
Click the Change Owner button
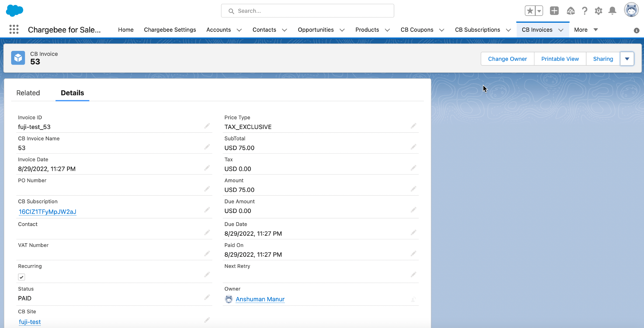pos(507,59)
